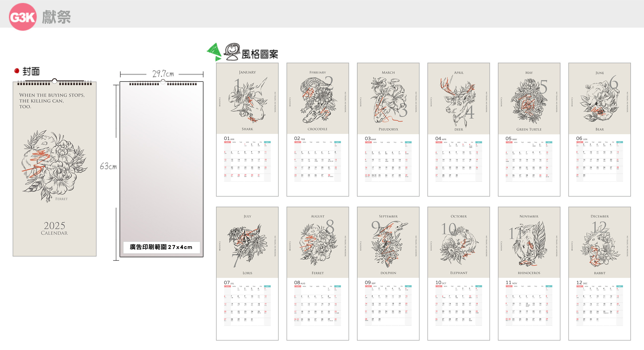This screenshot has width=644, height=350.
Task: Click the cartoon girl face icon
Action: pos(232,51)
